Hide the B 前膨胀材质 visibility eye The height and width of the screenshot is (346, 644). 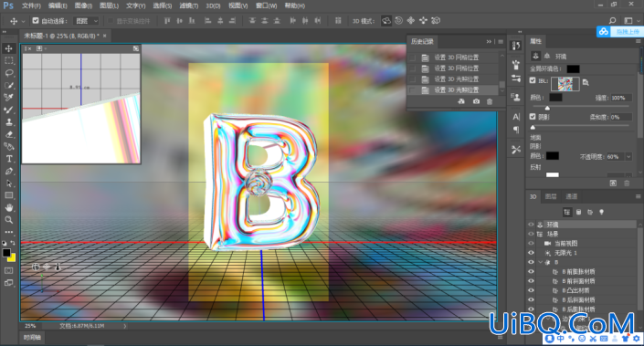(x=531, y=272)
